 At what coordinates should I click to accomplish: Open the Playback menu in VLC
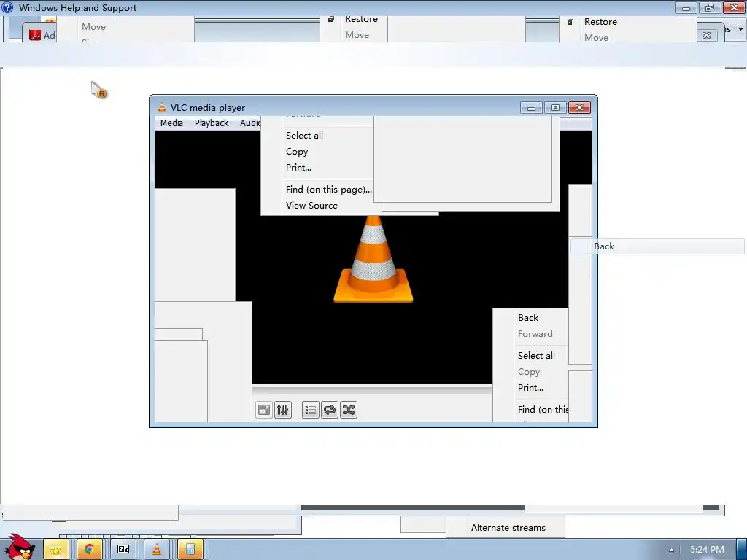[x=212, y=122]
